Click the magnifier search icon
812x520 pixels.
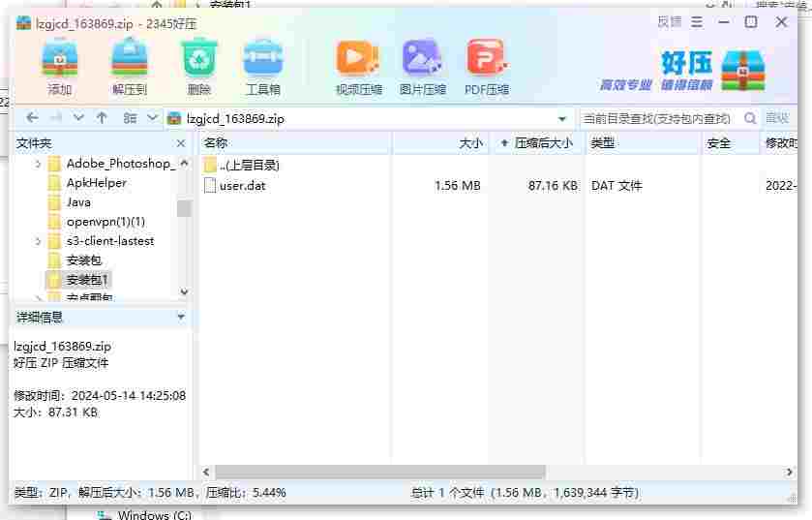pyautogui.click(x=750, y=118)
